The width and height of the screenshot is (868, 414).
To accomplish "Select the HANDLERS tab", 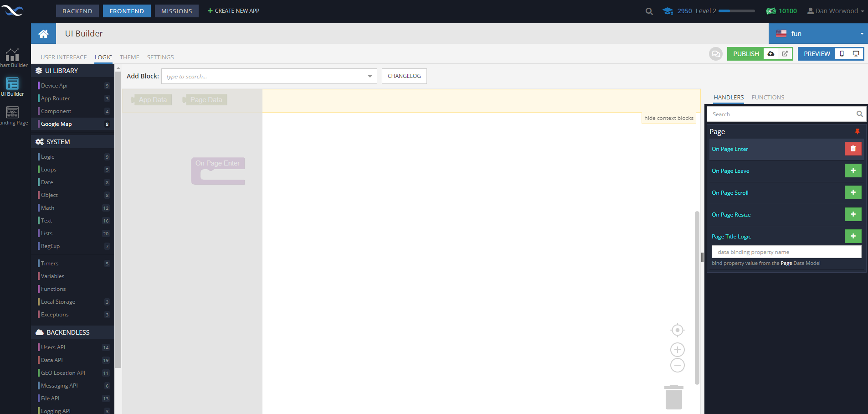I will click(x=729, y=98).
